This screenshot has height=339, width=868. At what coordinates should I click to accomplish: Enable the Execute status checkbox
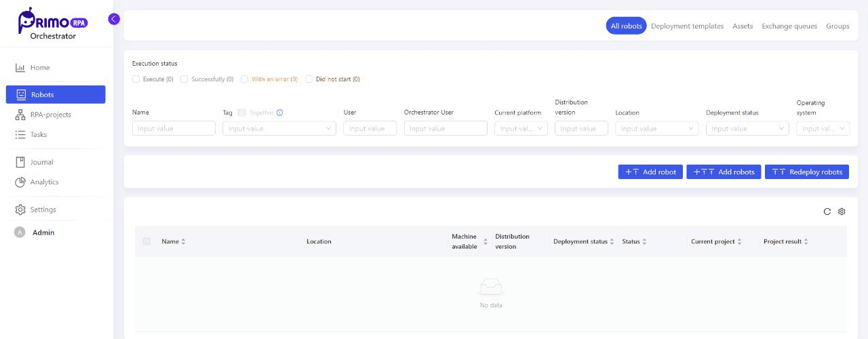tap(136, 79)
